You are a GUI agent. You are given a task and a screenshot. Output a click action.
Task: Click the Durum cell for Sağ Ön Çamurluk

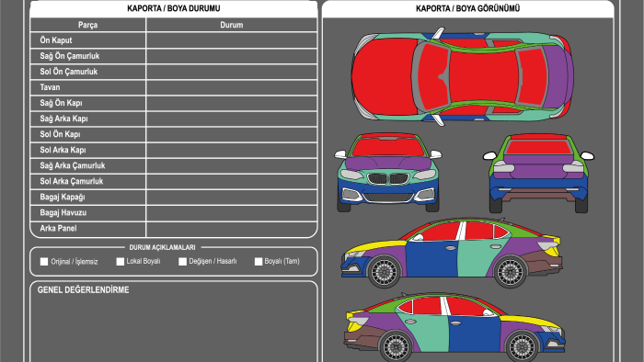coord(232,56)
